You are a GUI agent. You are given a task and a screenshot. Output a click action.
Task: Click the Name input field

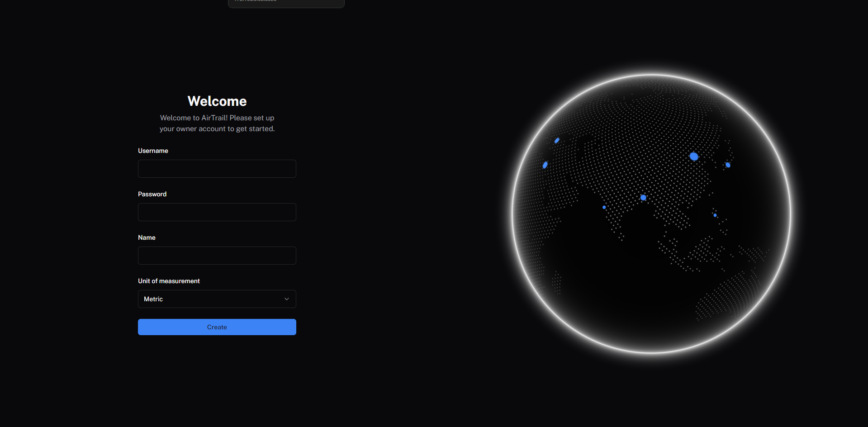coord(217,255)
